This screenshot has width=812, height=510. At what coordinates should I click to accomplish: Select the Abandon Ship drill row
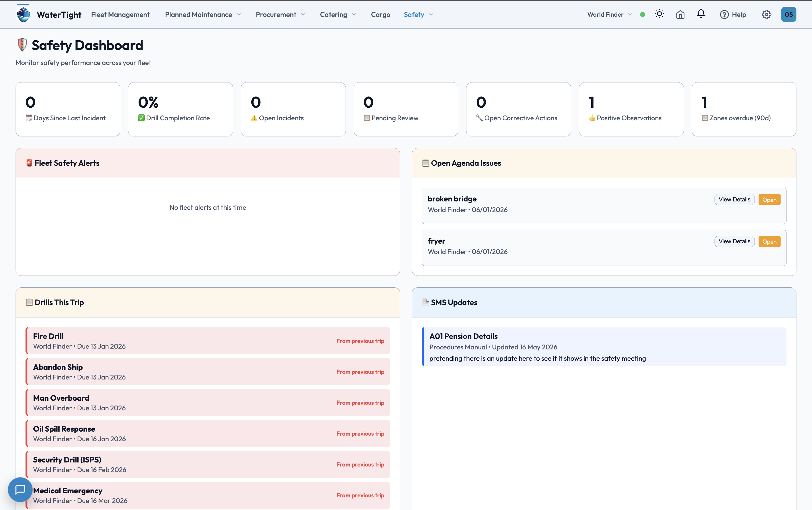click(208, 372)
